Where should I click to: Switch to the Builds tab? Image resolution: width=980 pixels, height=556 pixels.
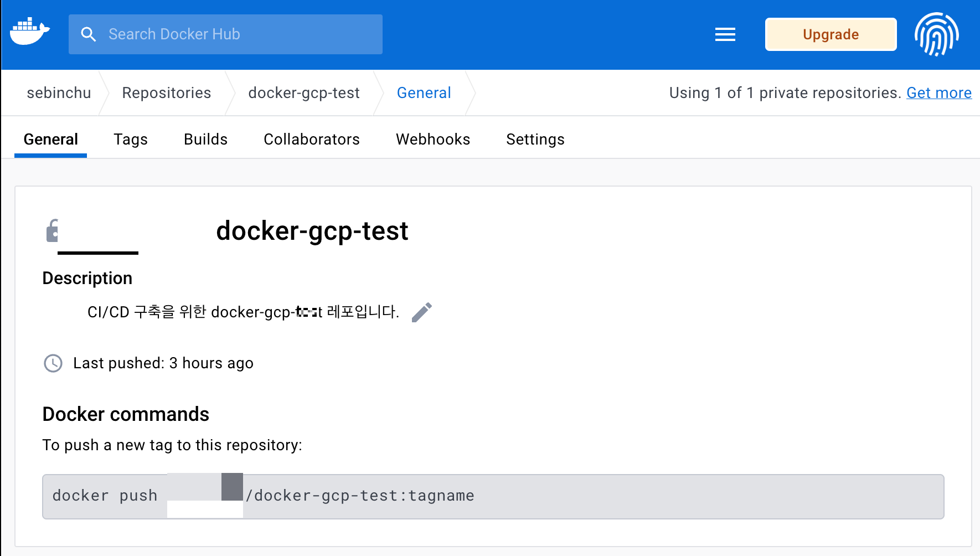point(205,140)
